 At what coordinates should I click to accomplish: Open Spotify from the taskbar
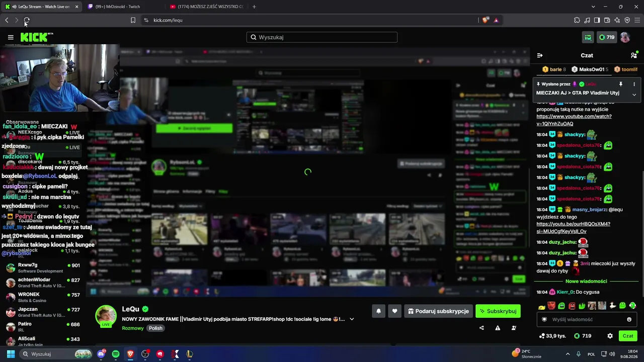[x=116, y=354]
